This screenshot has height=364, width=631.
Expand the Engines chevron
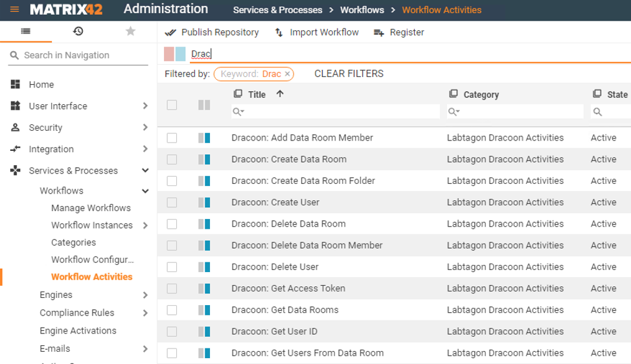click(x=145, y=295)
